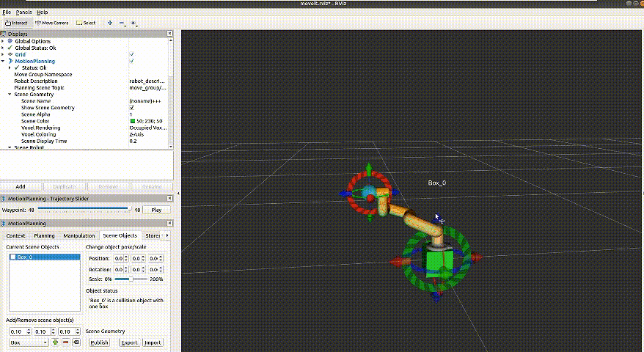Click the object Scale slider
The image size is (644, 352).
[131, 279]
